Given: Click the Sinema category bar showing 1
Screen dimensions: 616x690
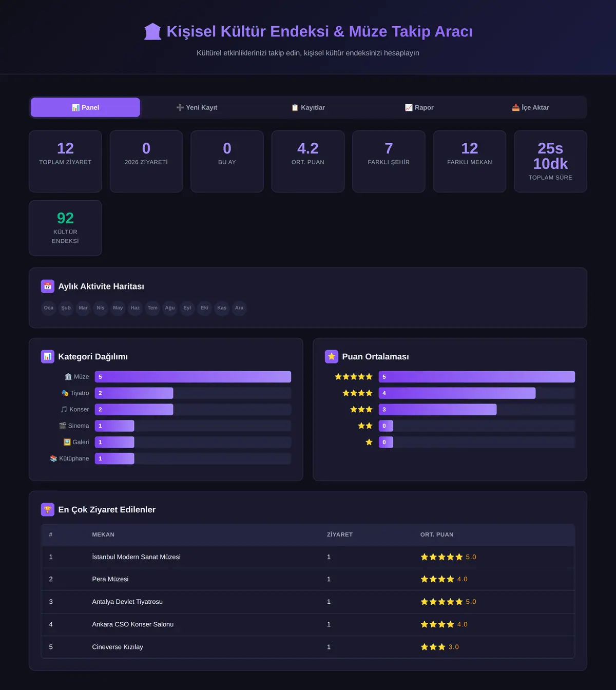Looking at the screenshot, I should 114,426.
